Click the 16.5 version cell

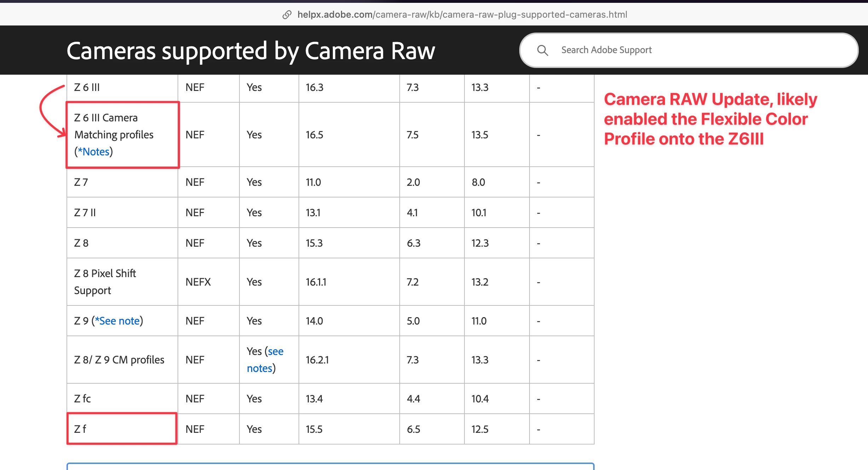314,135
